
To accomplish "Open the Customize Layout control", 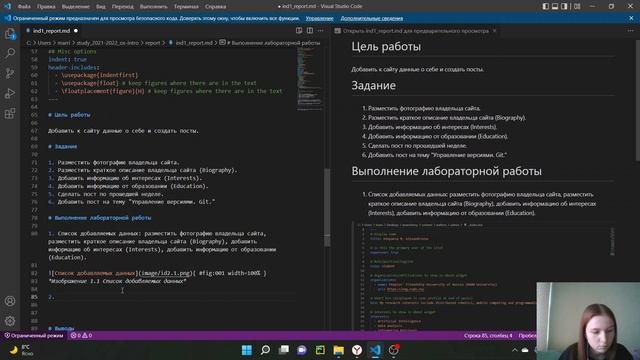I will (577, 6).
